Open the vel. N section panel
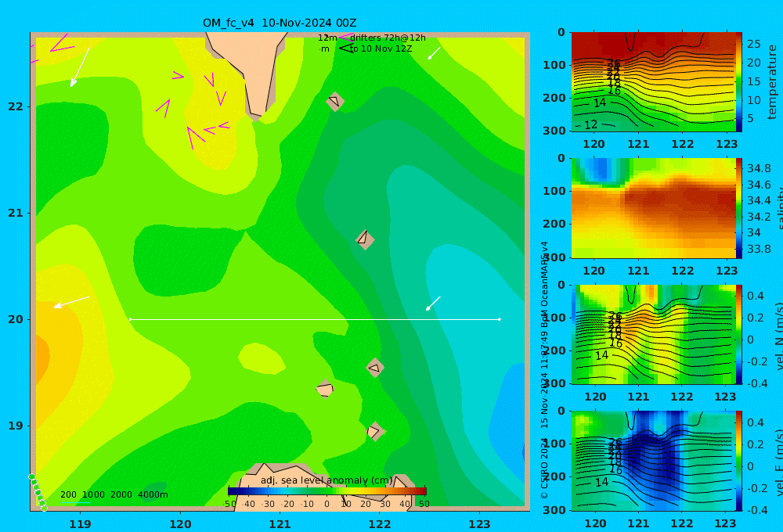 (x=653, y=334)
